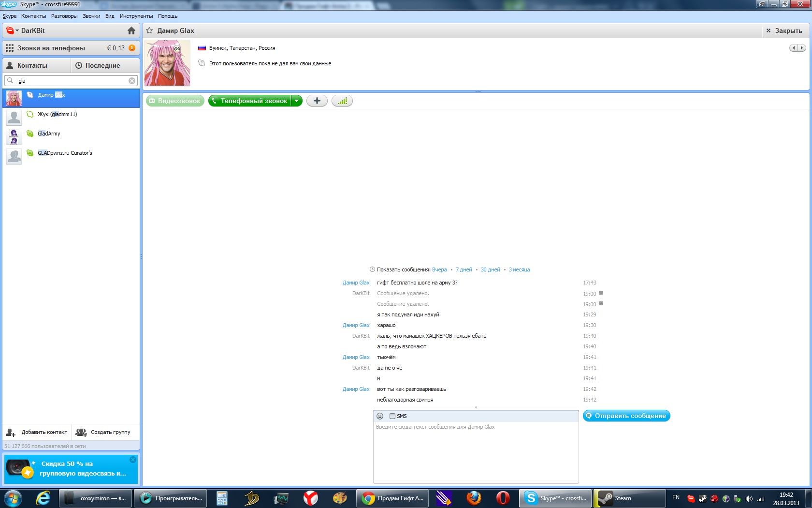Click next arrow in profile panel

pos(801,48)
